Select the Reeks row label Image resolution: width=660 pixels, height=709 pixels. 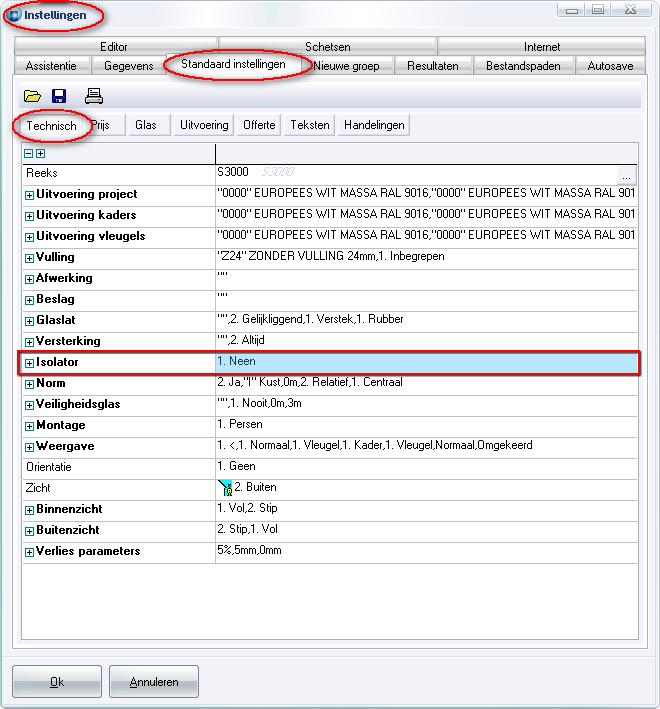[x=42, y=173]
